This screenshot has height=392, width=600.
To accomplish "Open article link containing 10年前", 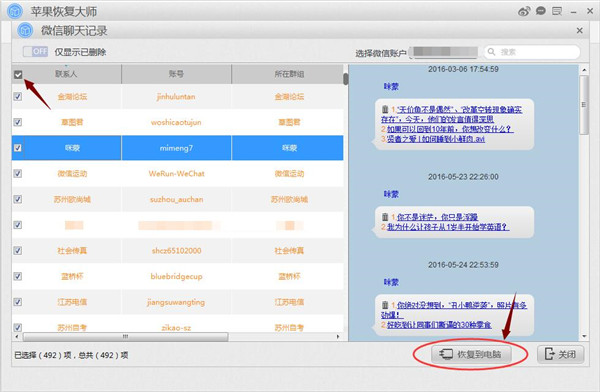I will point(450,129).
